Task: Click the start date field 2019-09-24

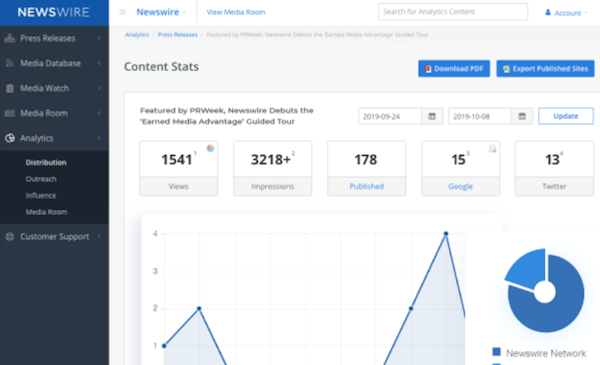Action: (390, 116)
